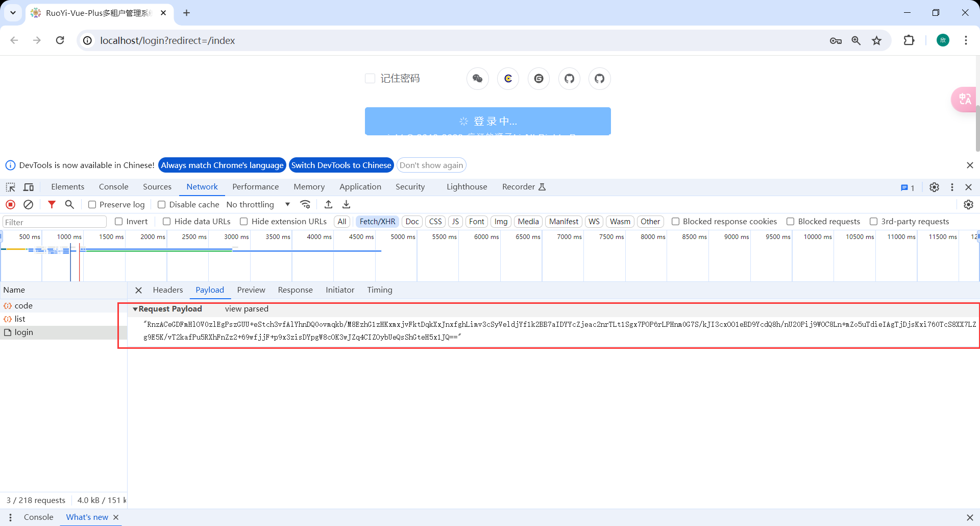Viewport: 980px width, 526px height.
Task: Collapse the Request Payload section
Action: (135, 309)
